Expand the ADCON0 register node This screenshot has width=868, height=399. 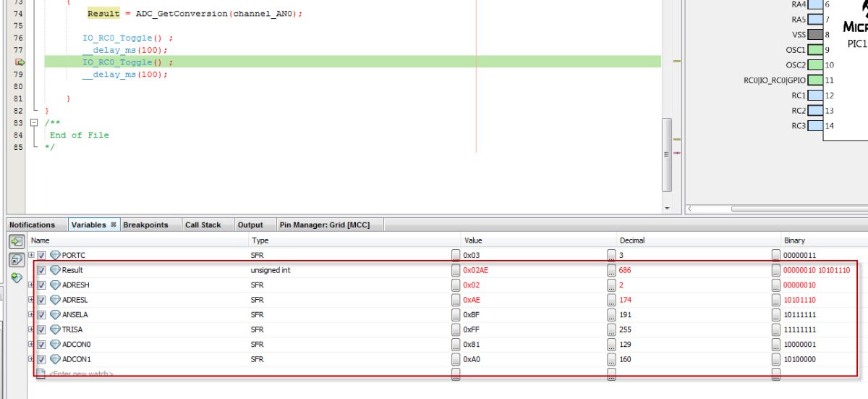click(x=31, y=344)
